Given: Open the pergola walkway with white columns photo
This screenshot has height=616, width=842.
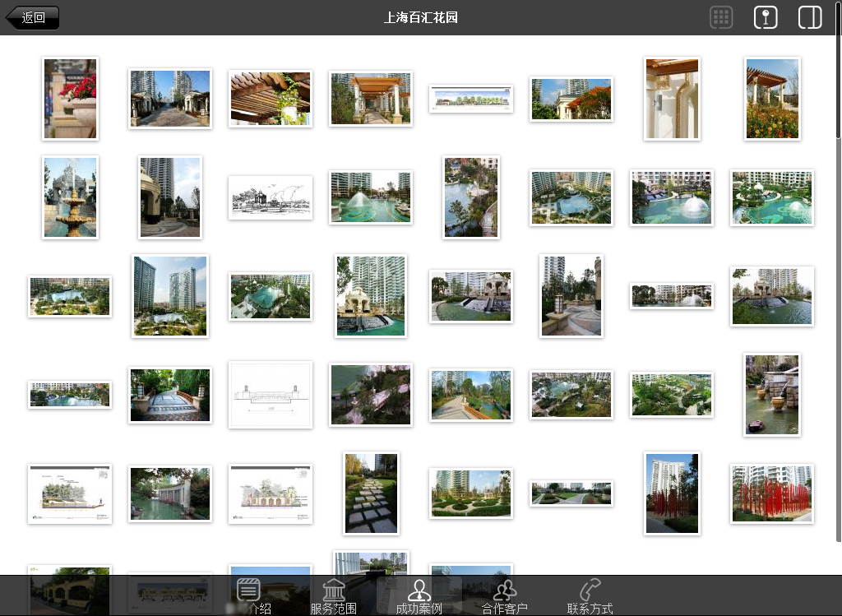Looking at the screenshot, I should point(371,99).
